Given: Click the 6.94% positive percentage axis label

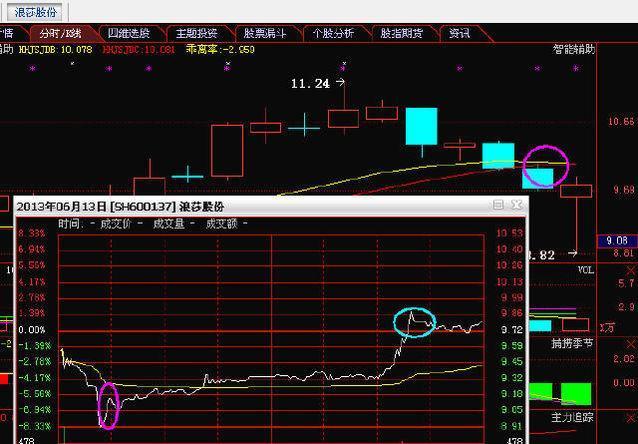Looking at the screenshot, I should click(32, 249).
